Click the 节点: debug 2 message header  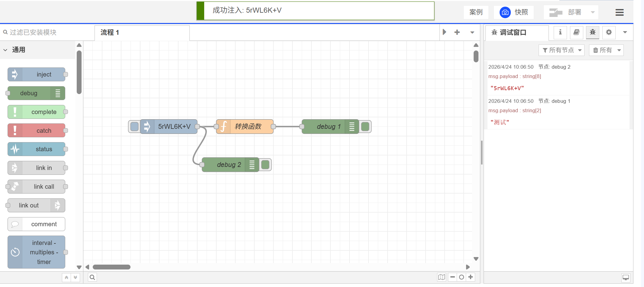[554, 67]
